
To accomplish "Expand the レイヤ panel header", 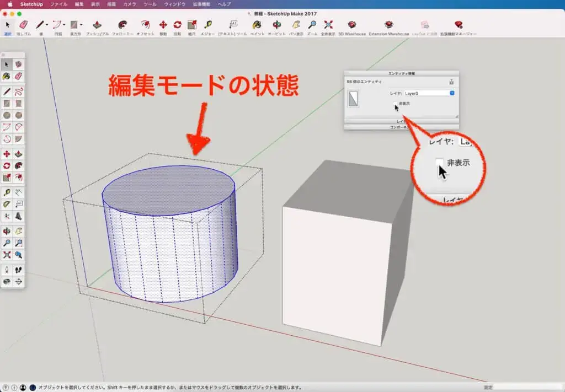I will pos(402,122).
